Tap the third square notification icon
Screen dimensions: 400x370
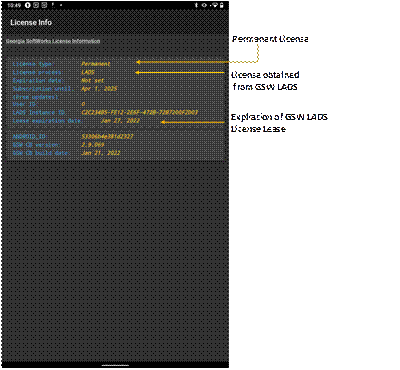click(44, 5)
